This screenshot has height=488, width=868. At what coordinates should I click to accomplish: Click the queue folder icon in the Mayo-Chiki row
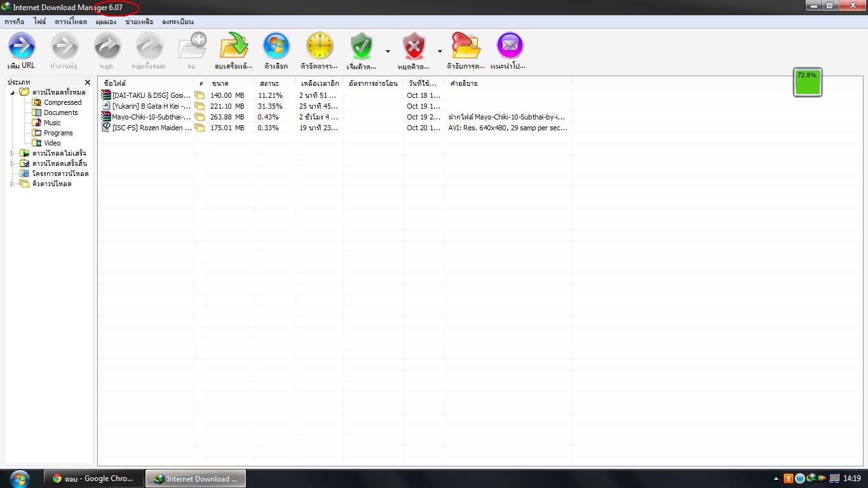(200, 117)
